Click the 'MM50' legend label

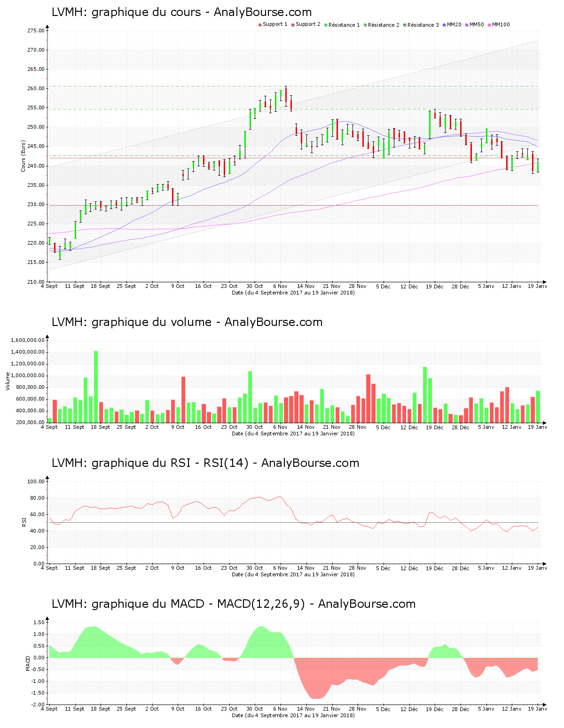(477, 24)
